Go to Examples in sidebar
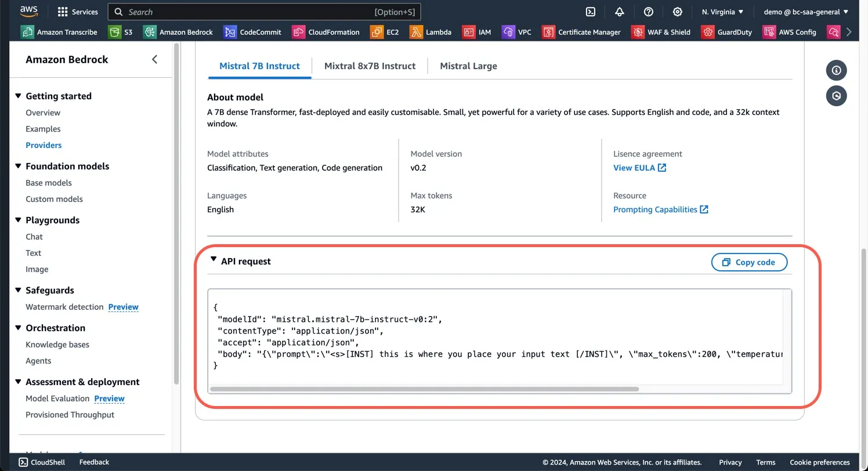 [43, 129]
